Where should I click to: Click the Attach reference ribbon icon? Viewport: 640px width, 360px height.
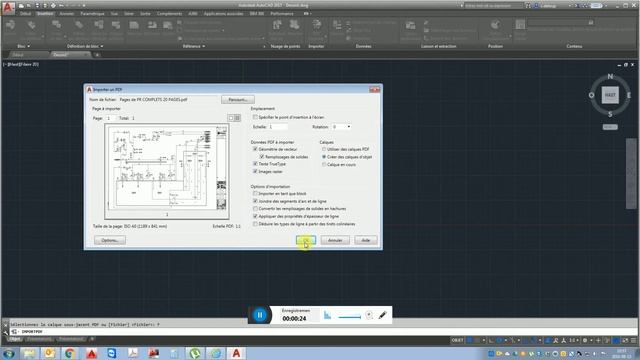(134, 25)
